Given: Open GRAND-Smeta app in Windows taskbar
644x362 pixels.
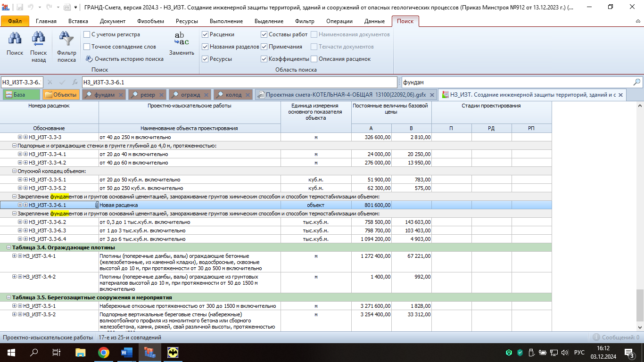Looking at the screenshot, I should pos(149,352).
